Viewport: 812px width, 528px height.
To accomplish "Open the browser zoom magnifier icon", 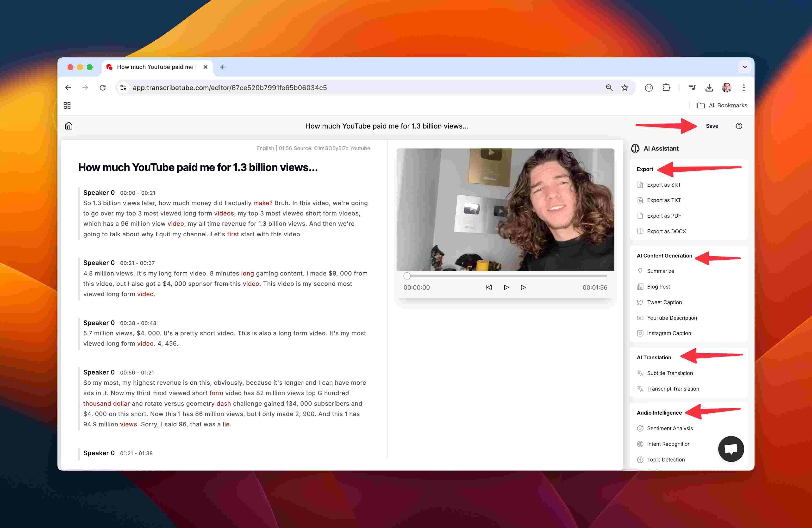I will point(609,88).
